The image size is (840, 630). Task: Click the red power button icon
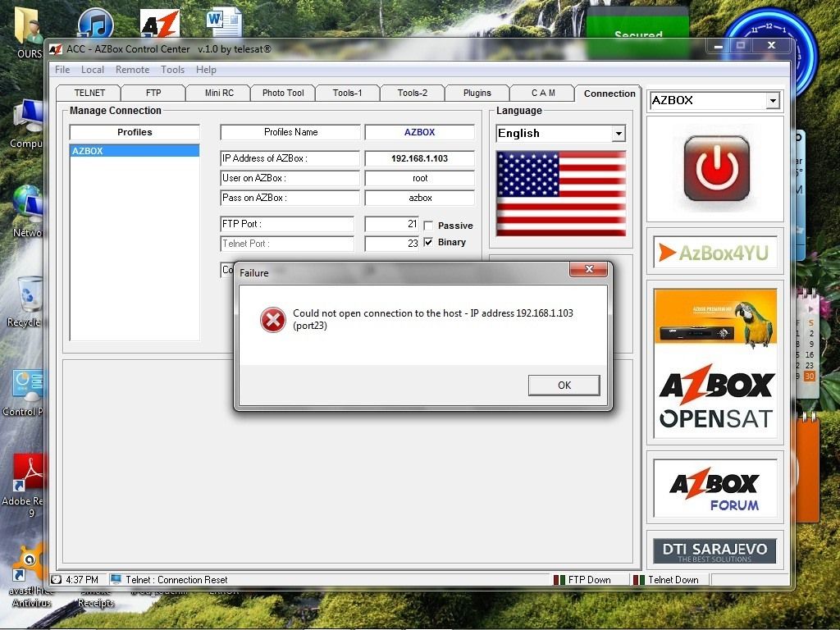click(x=716, y=168)
